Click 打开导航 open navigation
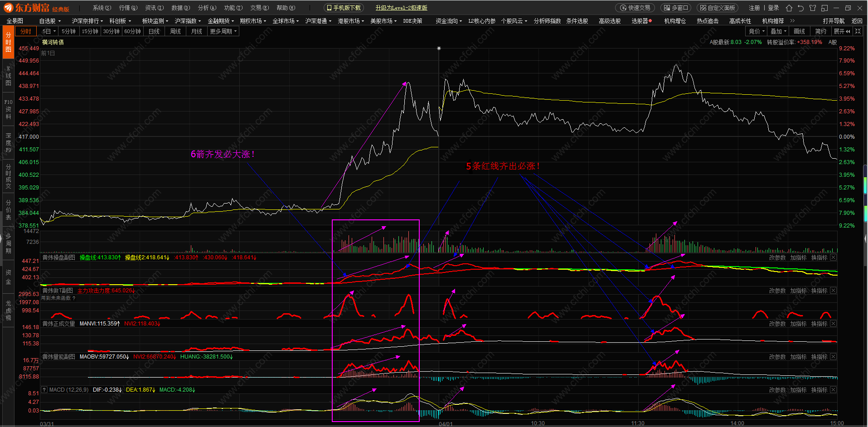868x427 pixels. (834, 21)
